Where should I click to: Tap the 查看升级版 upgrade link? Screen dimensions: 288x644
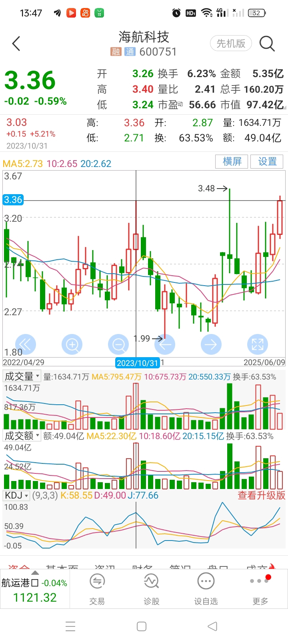[x=262, y=495]
